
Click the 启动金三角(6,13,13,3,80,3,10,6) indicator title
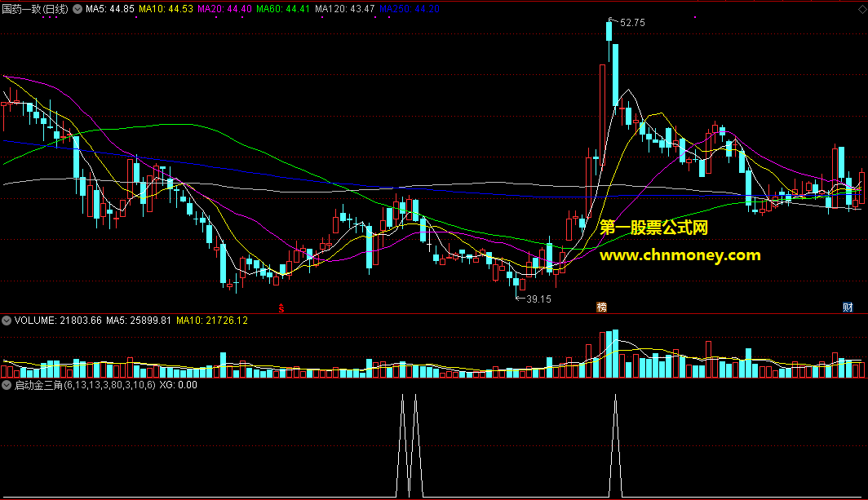85,385
